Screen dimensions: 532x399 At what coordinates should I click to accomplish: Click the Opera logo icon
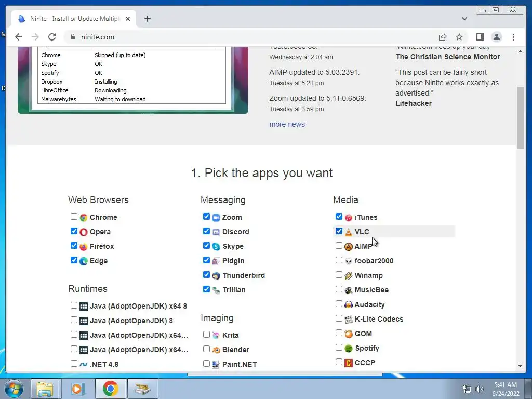pyautogui.click(x=84, y=232)
